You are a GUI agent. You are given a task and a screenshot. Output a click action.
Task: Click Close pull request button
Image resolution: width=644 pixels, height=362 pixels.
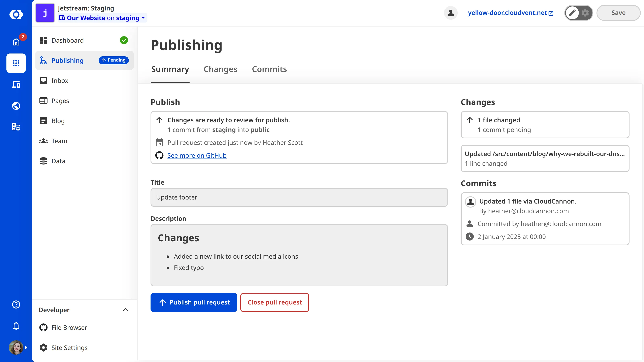coord(275,302)
